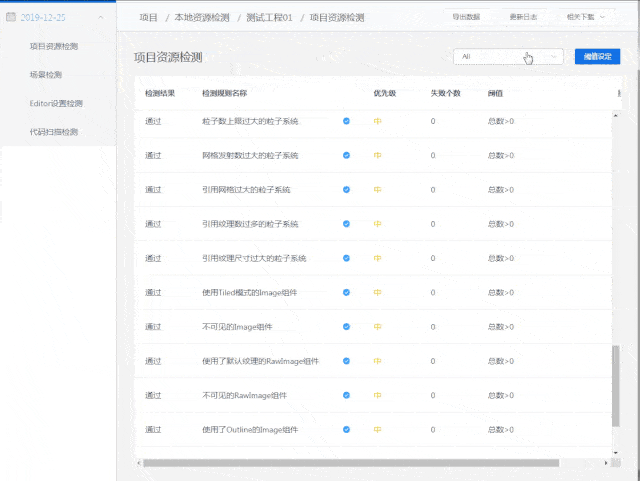
Task: Open 项目资源检测 in the sidebar
Action: (54, 46)
